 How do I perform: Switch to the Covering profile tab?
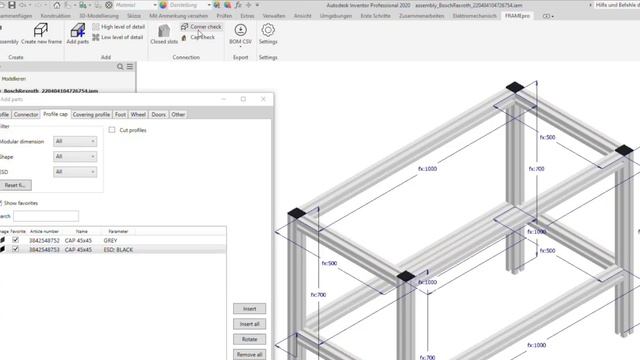pyautogui.click(x=91, y=115)
